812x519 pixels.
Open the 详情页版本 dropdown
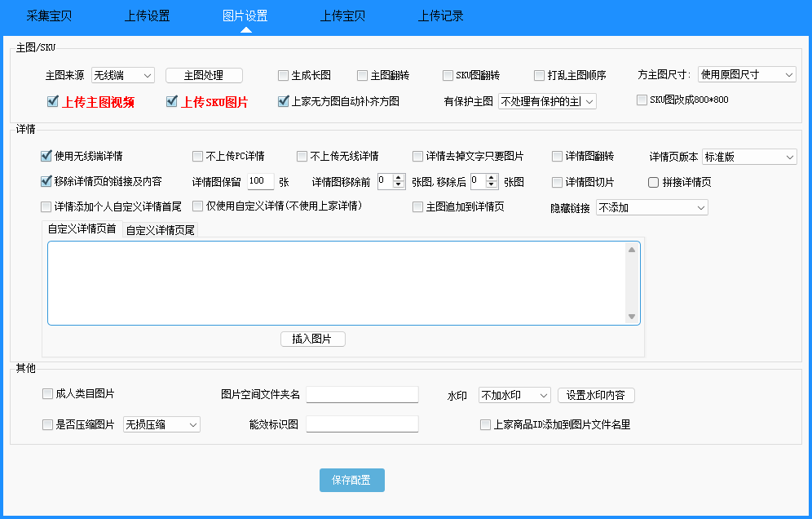click(748, 157)
